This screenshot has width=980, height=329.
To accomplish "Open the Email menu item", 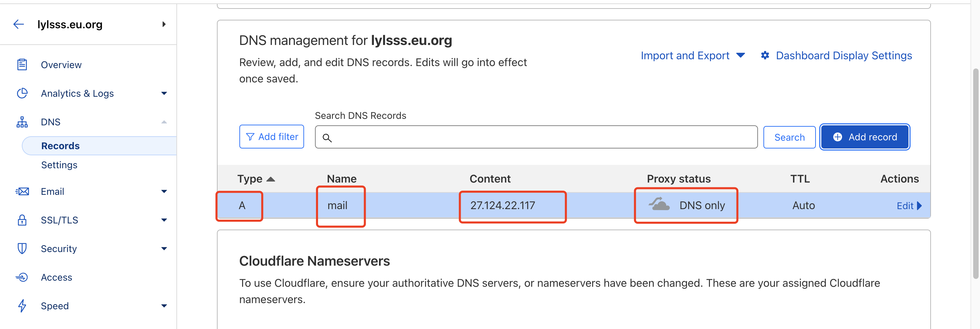I will (x=52, y=192).
